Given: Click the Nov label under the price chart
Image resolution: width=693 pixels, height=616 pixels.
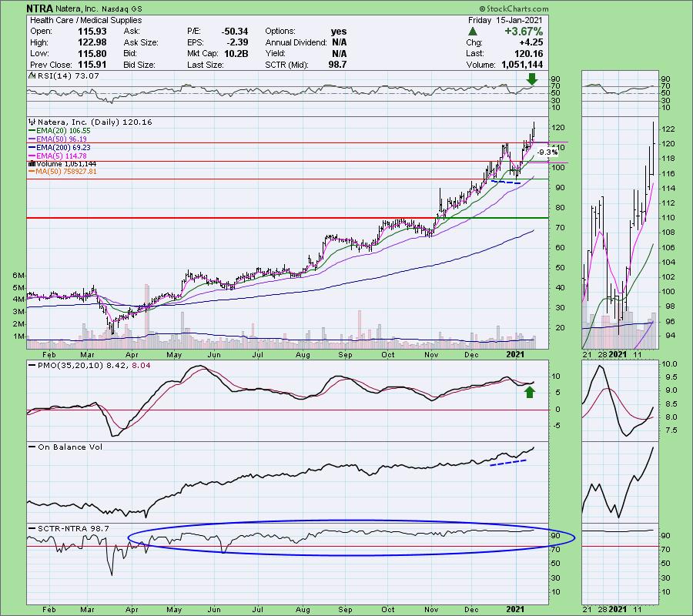Looking at the screenshot, I should tap(431, 354).
